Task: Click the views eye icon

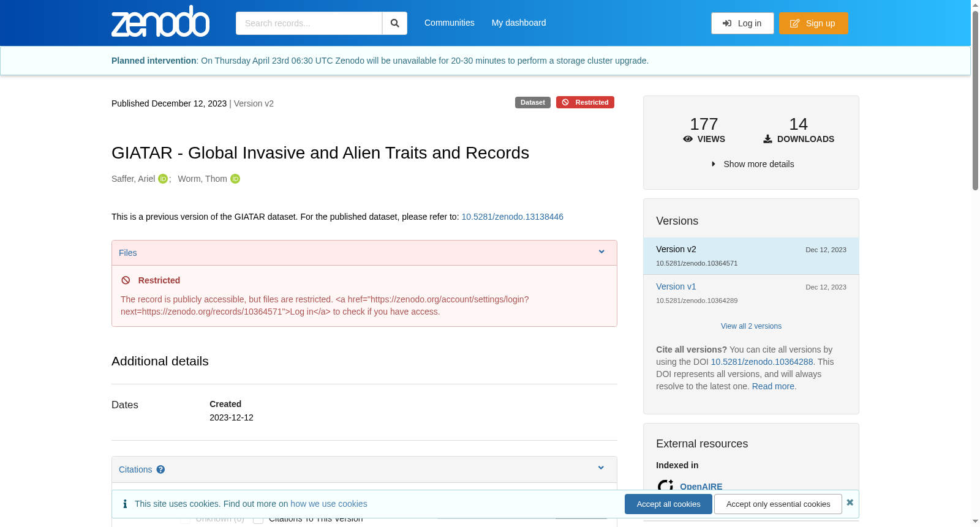Action: [688, 139]
